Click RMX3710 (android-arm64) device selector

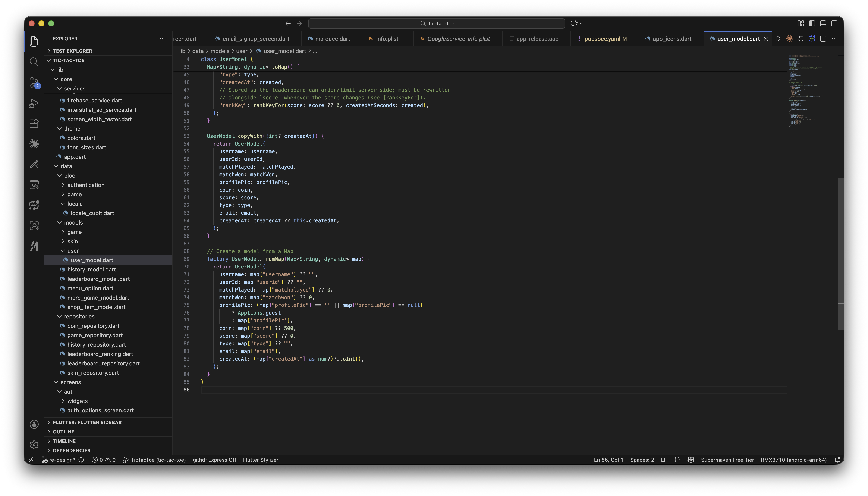pyautogui.click(x=793, y=460)
